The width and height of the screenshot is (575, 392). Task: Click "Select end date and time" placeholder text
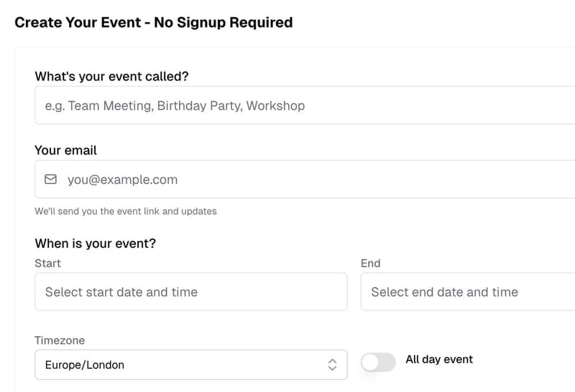[444, 292]
